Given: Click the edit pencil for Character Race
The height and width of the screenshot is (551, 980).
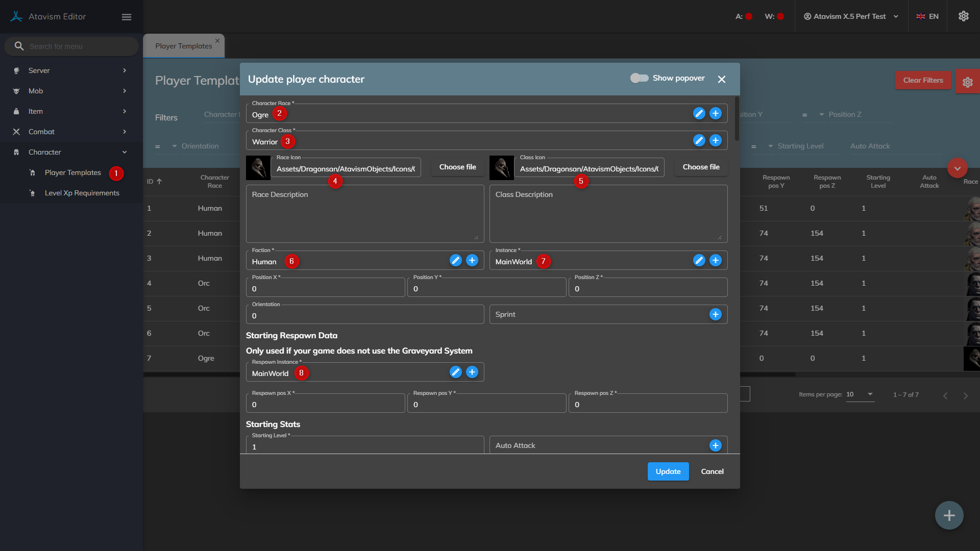Looking at the screenshot, I should (x=699, y=113).
